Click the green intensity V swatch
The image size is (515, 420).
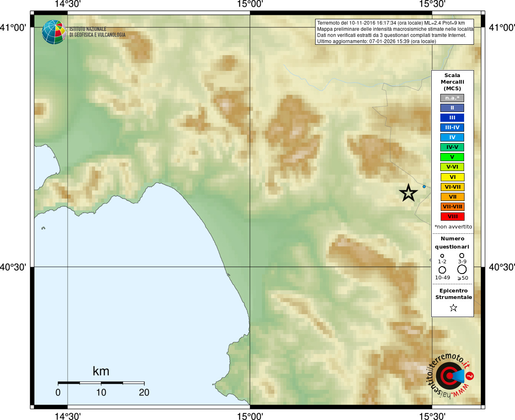452,157
